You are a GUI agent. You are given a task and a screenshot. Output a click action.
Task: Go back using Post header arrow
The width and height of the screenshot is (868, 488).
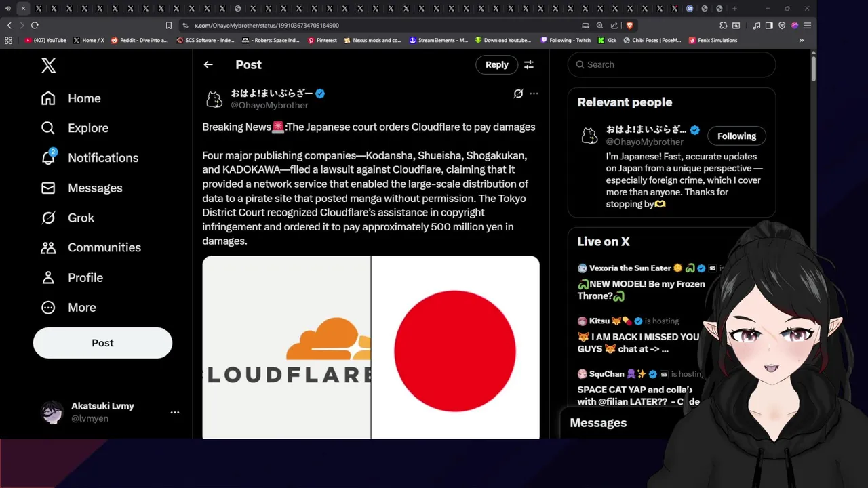[208, 64]
